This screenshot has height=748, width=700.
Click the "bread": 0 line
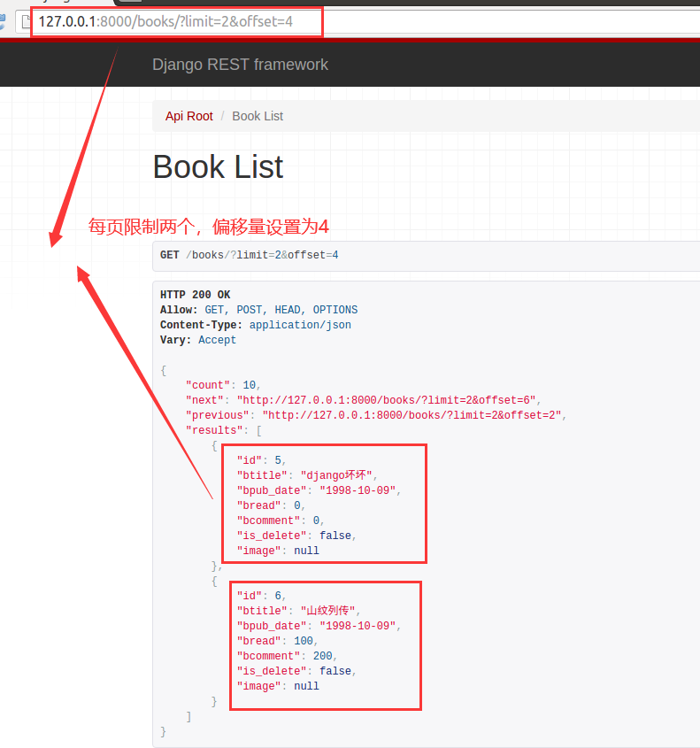[271, 505]
